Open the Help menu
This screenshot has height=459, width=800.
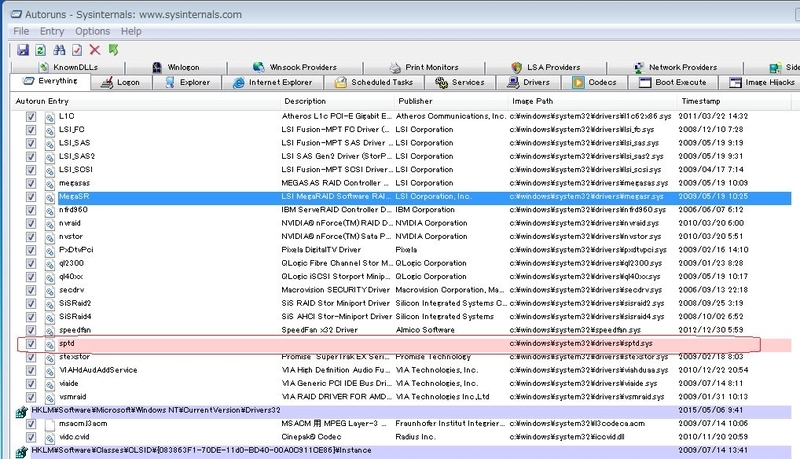[x=131, y=31]
